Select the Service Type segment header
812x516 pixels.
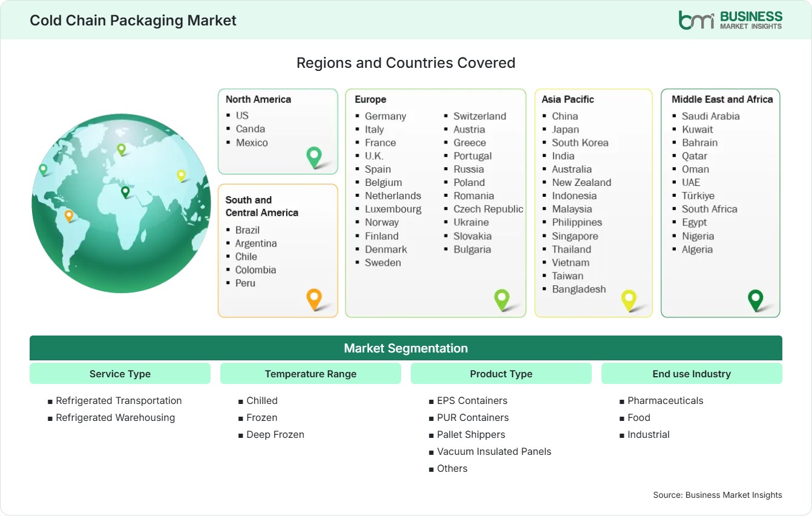[x=120, y=374]
